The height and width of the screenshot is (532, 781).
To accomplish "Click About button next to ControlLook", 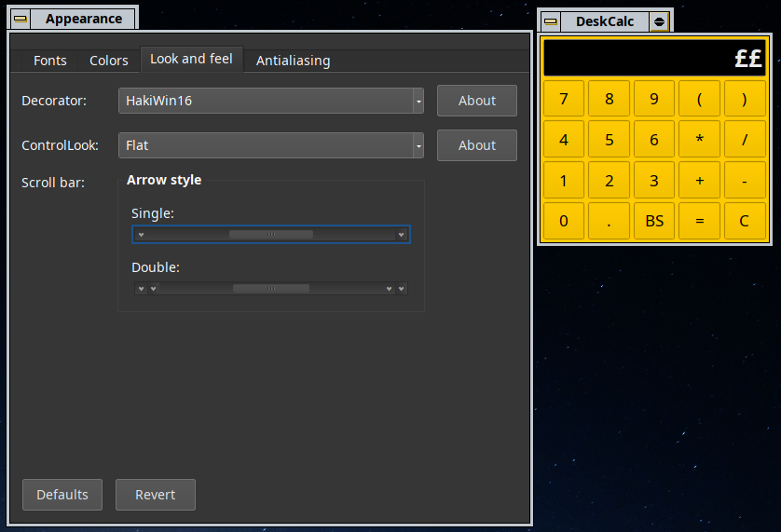I will point(476,145).
